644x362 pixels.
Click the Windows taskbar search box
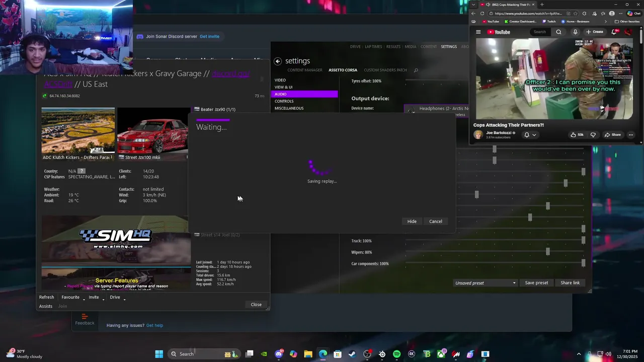coord(204,354)
